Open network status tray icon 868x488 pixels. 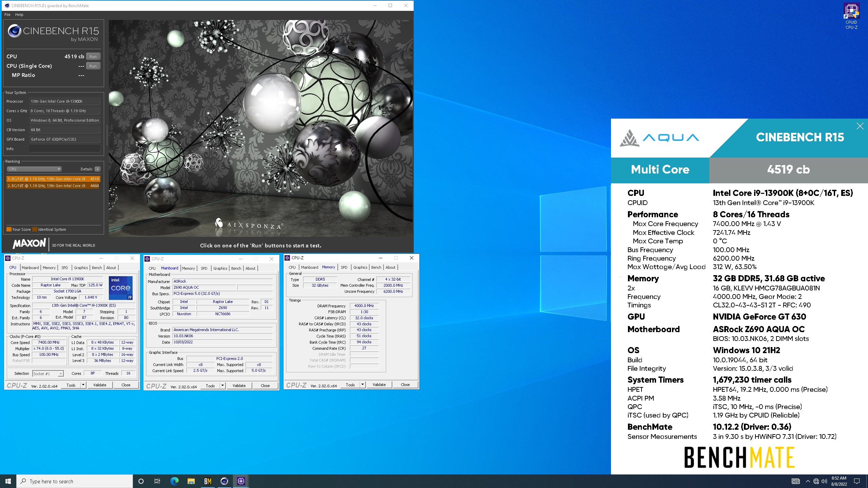[x=816, y=481]
